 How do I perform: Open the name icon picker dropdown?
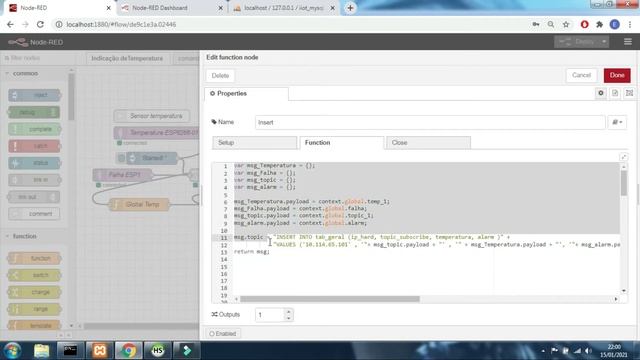pos(617,122)
